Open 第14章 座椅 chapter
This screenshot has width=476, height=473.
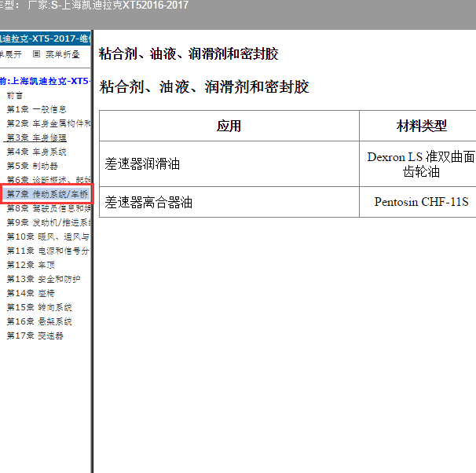pos(31,293)
